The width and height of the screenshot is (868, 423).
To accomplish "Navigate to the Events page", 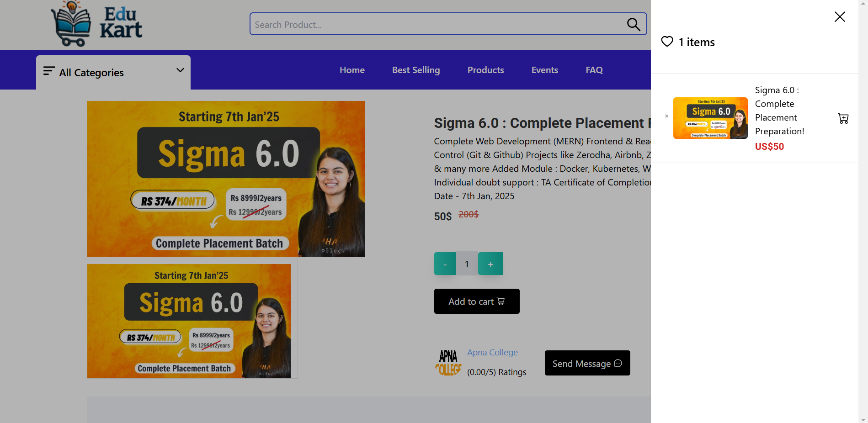I will click(545, 70).
